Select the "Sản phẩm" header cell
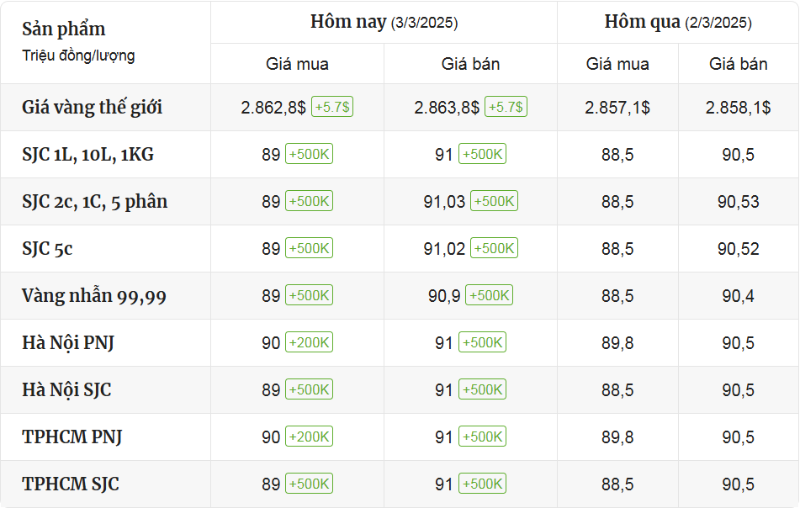 (64, 29)
